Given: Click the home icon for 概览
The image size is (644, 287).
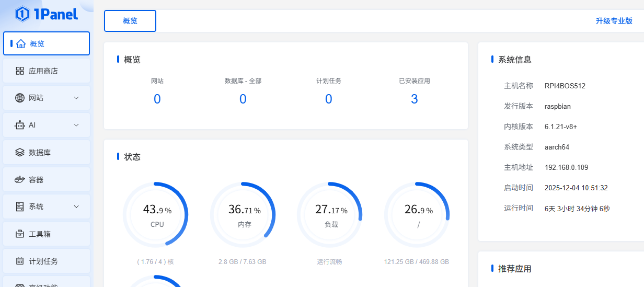Looking at the screenshot, I should pyautogui.click(x=21, y=44).
